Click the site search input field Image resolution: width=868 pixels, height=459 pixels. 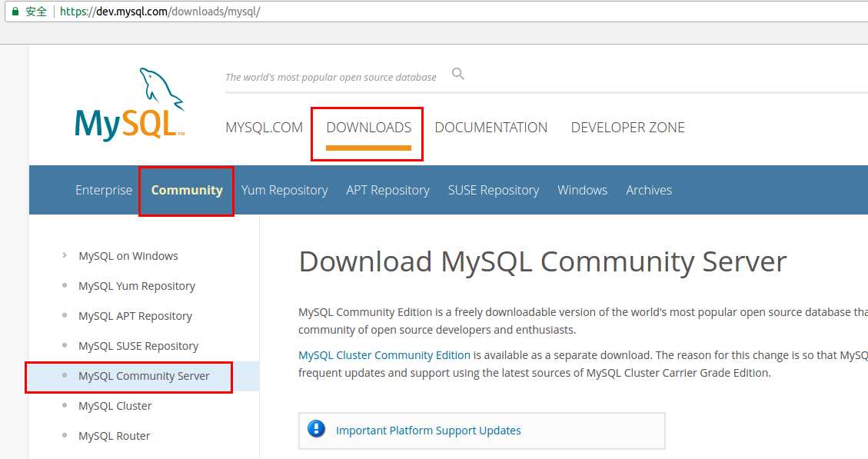[331, 77]
